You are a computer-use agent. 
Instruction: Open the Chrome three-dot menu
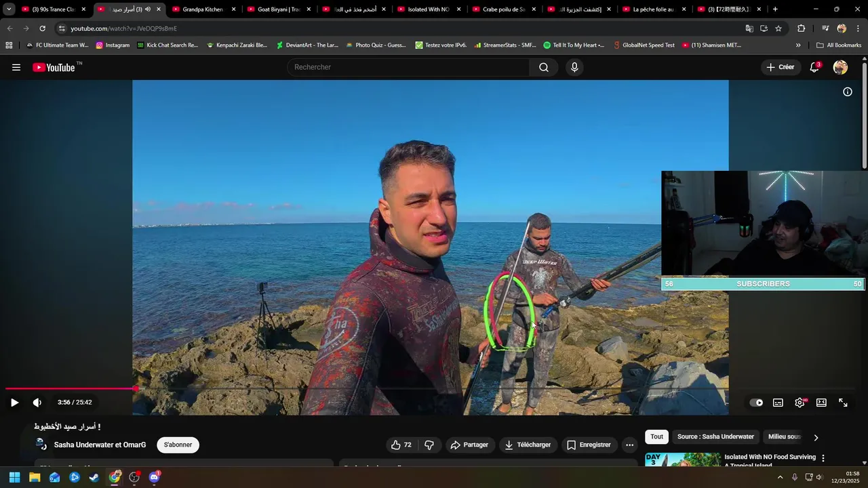coord(859,28)
